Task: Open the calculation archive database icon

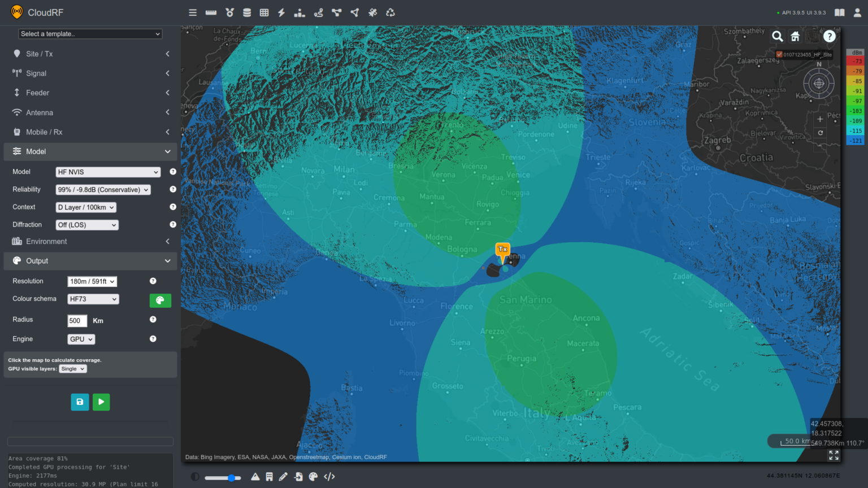Action: point(247,12)
